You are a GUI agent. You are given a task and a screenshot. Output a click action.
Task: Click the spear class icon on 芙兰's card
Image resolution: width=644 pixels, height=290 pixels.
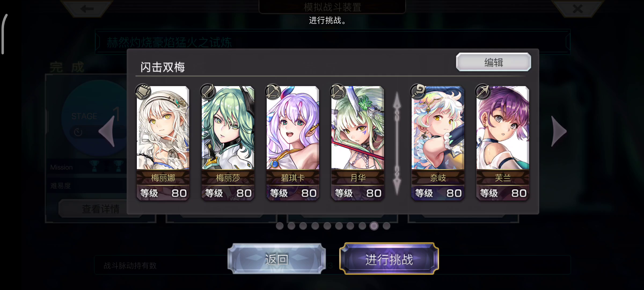click(483, 92)
